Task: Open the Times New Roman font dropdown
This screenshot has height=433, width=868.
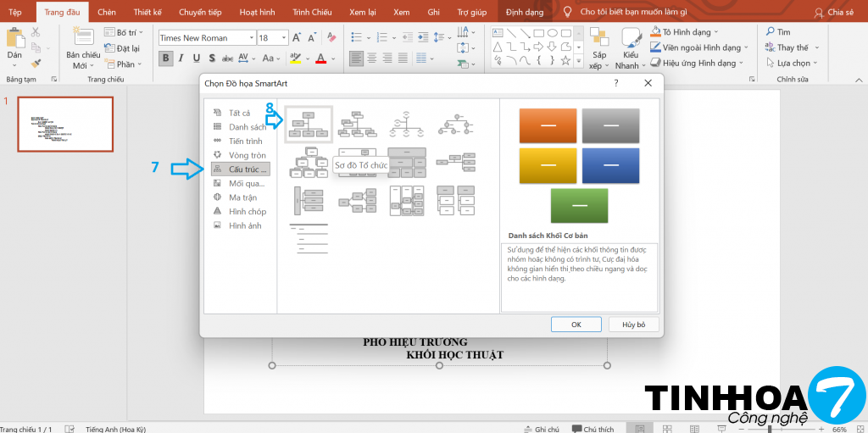Action: tap(250, 38)
